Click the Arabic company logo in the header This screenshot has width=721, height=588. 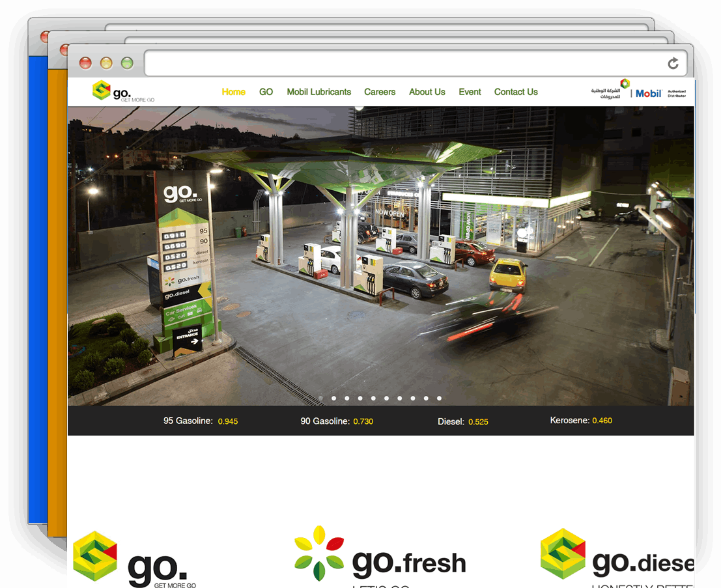pyautogui.click(x=610, y=90)
